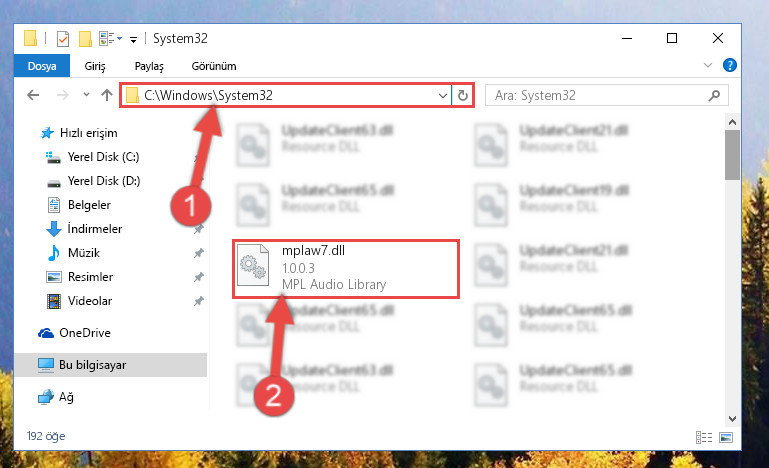769x468 pixels.
Task: Open Help via blue question mark
Action: pyautogui.click(x=730, y=65)
